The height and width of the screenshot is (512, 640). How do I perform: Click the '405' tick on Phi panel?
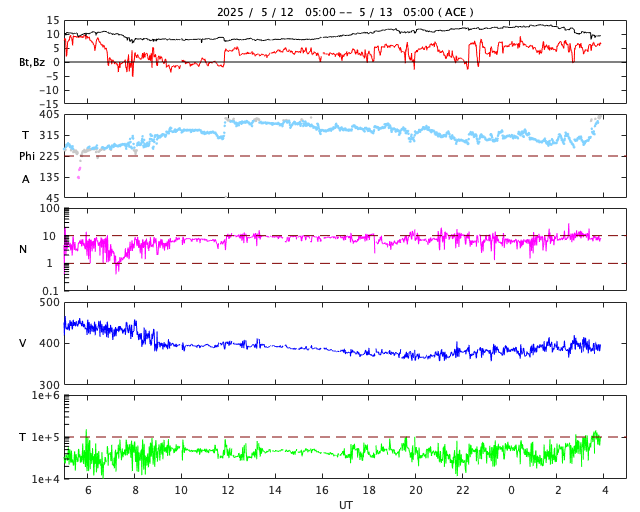point(49,115)
